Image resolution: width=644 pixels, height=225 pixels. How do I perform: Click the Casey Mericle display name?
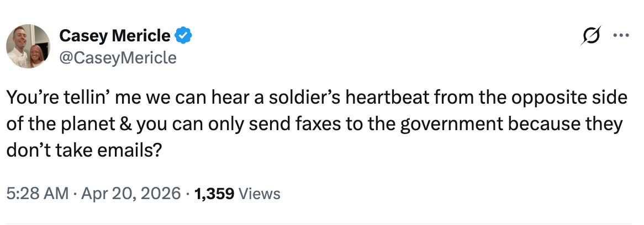115,36
